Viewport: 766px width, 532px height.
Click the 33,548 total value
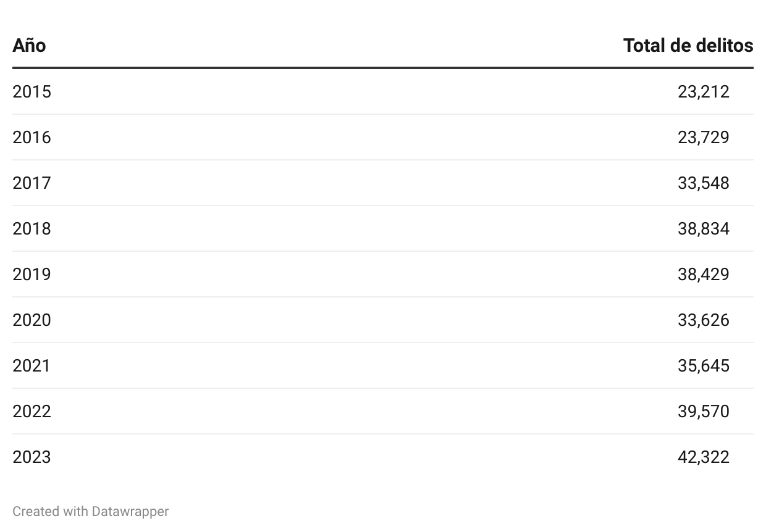click(703, 183)
